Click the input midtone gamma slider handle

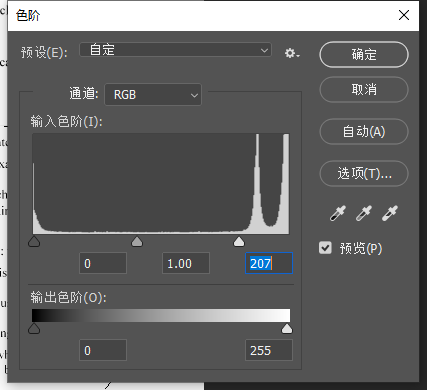pyautogui.click(x=137, y=242)
